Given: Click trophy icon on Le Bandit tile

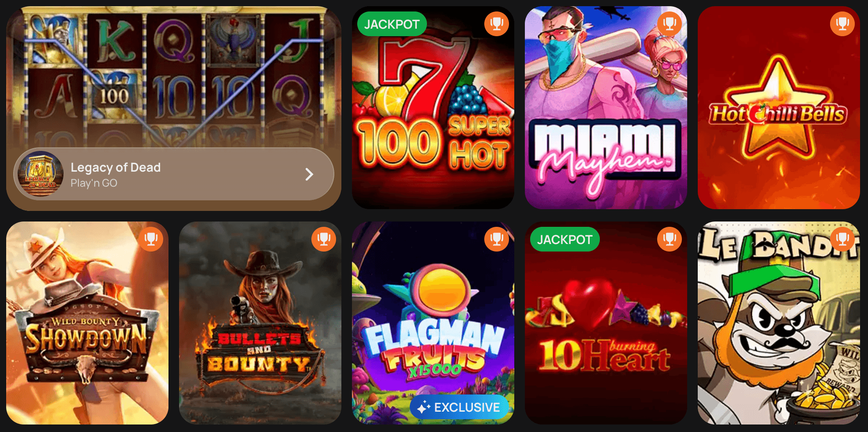Looking at the screenshot, I should coord(842,239).
